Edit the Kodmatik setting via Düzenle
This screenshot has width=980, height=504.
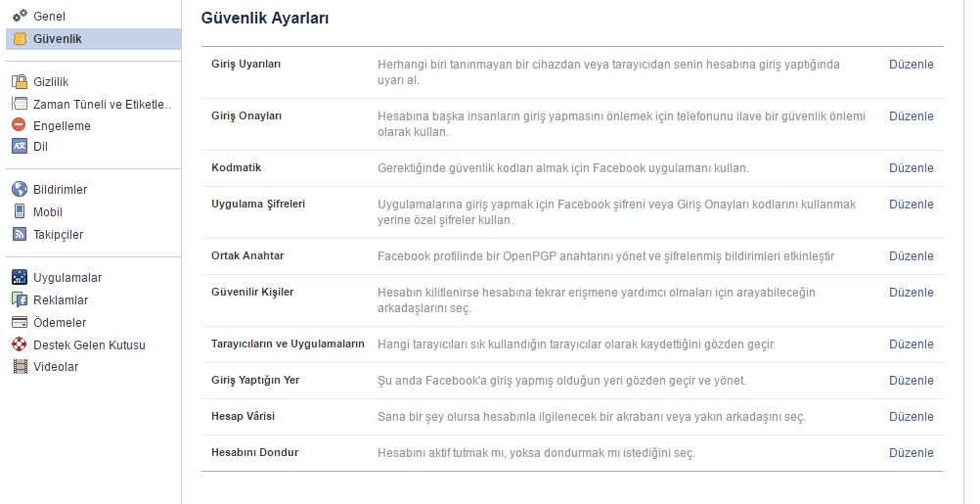(x=912, y=168)
